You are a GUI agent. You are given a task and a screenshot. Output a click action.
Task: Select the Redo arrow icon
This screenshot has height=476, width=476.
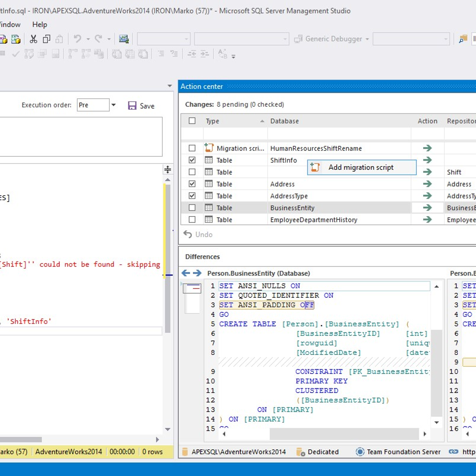tap(98, 38)
